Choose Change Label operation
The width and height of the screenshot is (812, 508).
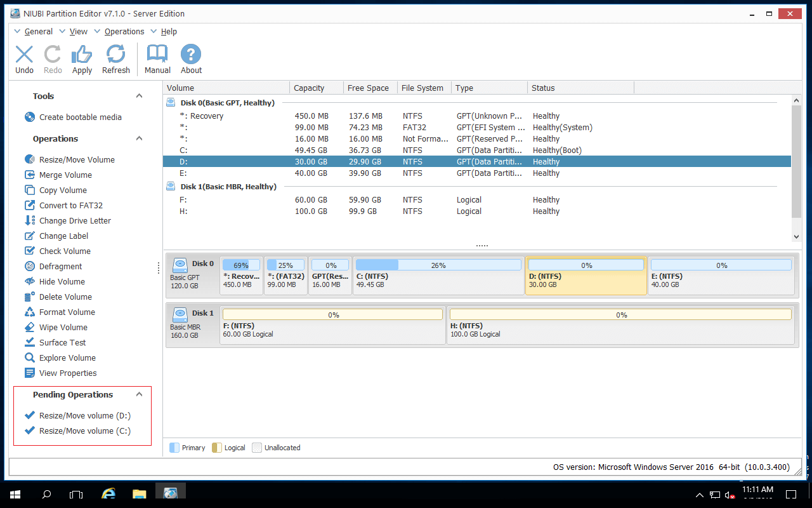[x=56, y=236]
